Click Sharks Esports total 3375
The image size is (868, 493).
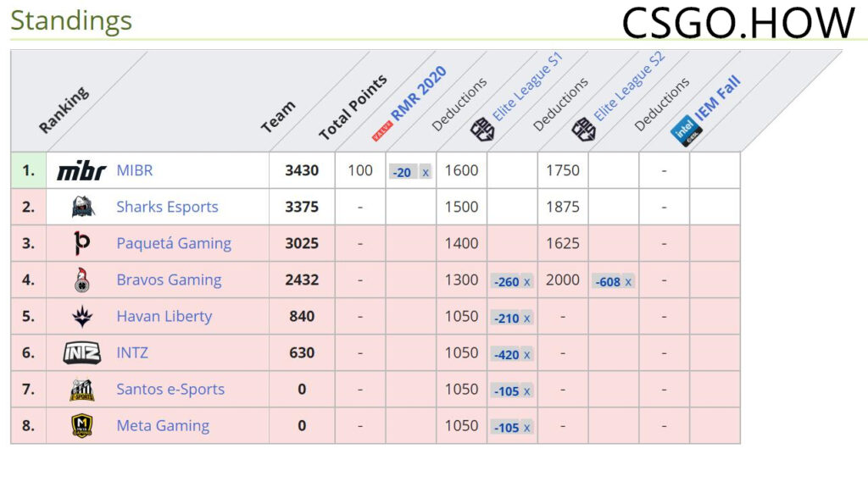302,207
